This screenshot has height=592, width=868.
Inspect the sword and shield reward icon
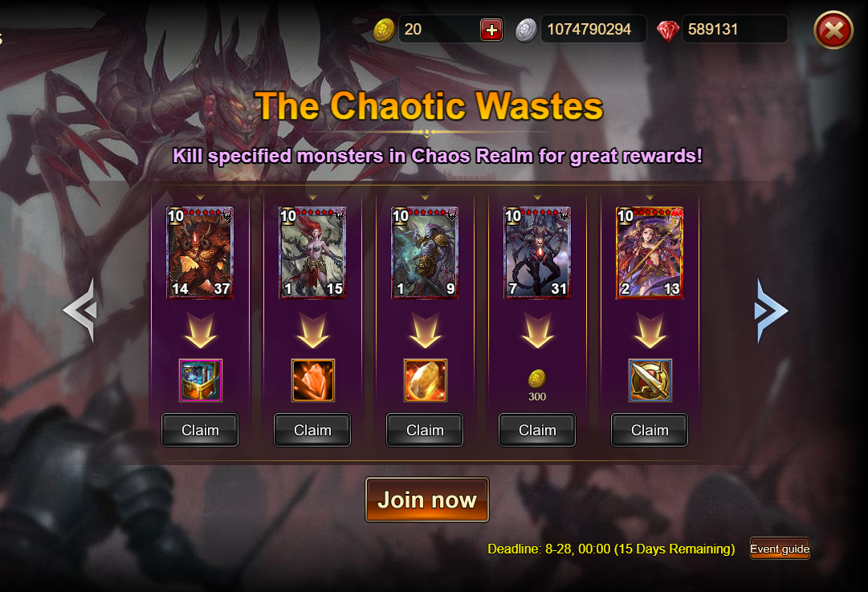click(650, 380)
